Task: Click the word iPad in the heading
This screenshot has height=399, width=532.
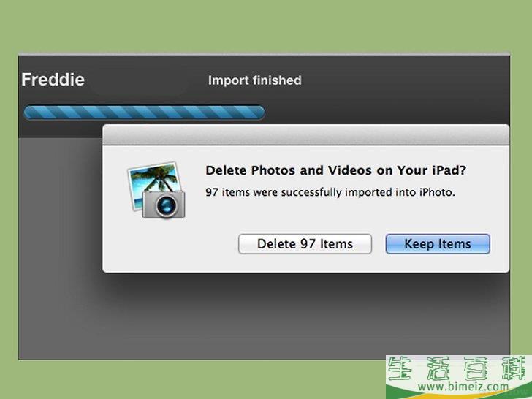Action: click(449, 170)
